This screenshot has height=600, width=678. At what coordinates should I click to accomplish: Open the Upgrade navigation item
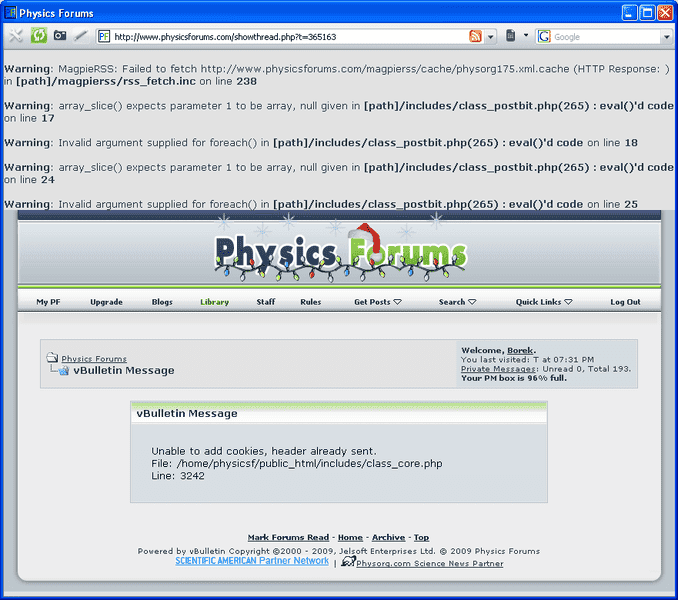coord(106,302)
